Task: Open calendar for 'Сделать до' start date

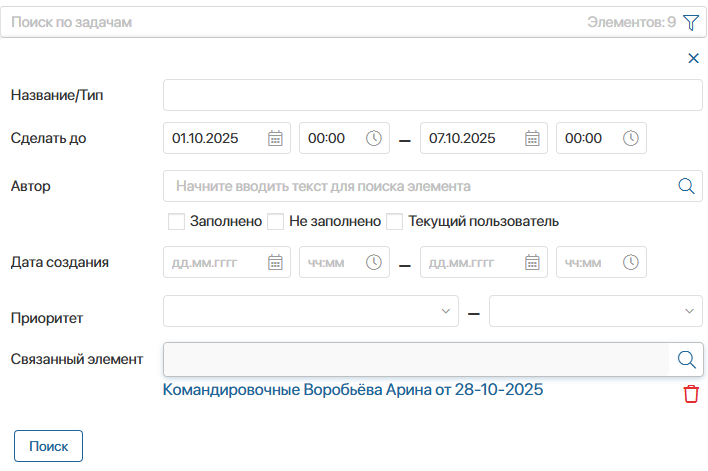Action: point(275,139)
